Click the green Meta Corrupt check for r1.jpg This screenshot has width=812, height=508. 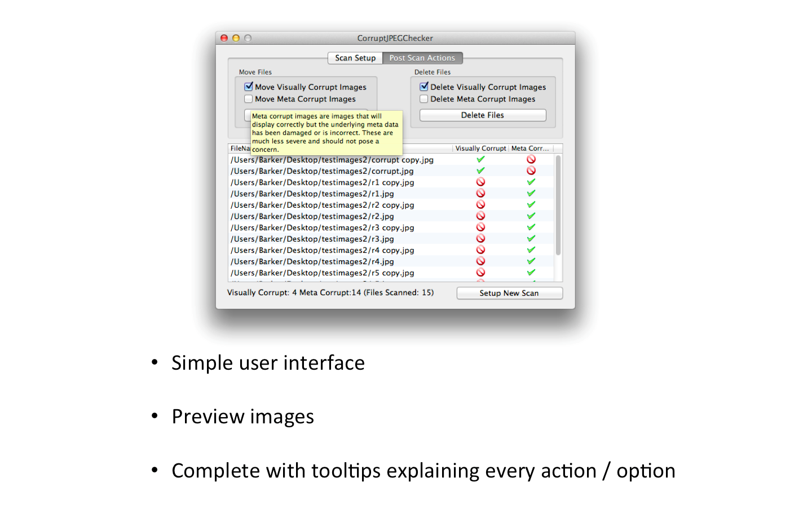(x=531, y=193)
